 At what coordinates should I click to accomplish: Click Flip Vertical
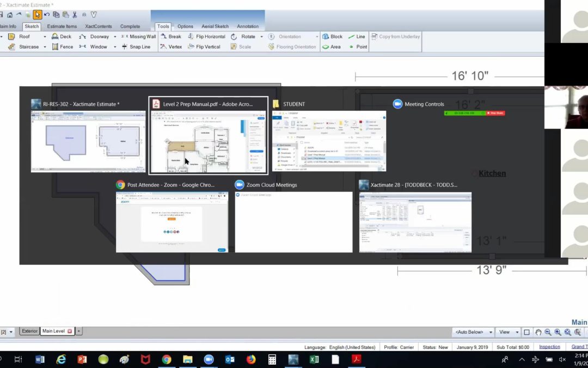coord(204,46)
